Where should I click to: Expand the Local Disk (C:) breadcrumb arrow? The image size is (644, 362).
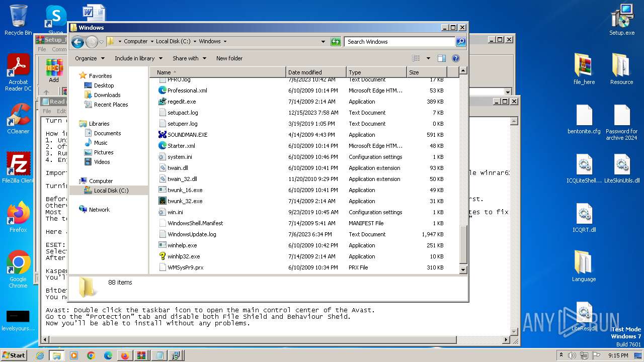[x=195, y=42]
